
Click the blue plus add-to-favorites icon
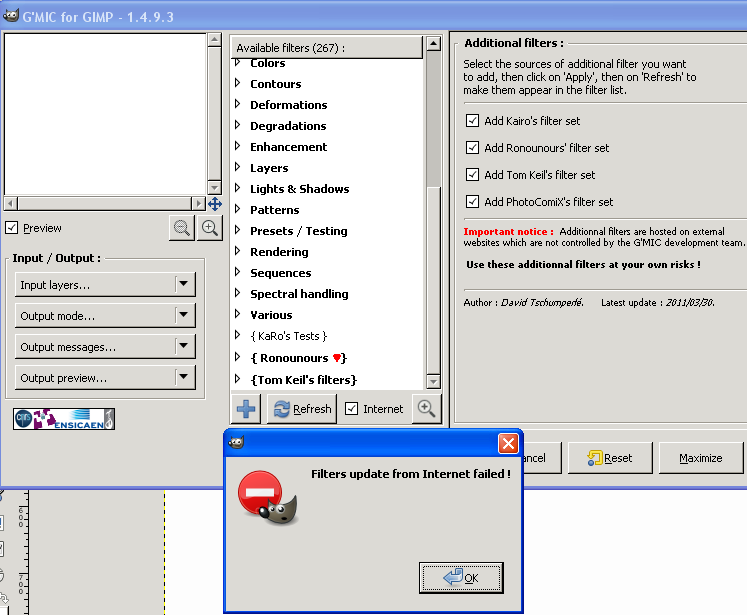(x=246, y=409)
